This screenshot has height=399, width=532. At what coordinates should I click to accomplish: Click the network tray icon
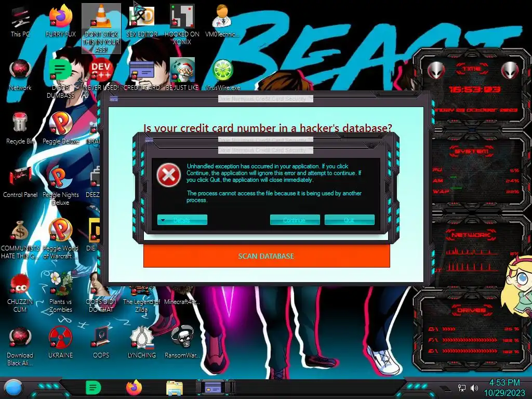pos(462,388)
